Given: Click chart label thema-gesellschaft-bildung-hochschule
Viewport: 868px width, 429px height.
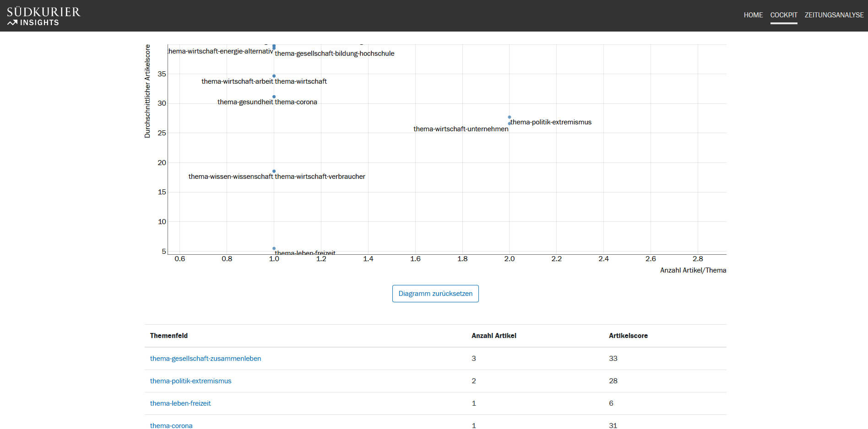Looking at the screenshot, I should 335,54.
